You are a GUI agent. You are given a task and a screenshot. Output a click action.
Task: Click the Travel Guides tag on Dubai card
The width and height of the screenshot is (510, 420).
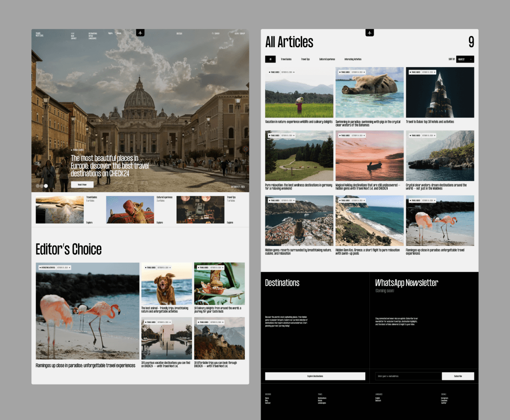click(x=415, y=72)
